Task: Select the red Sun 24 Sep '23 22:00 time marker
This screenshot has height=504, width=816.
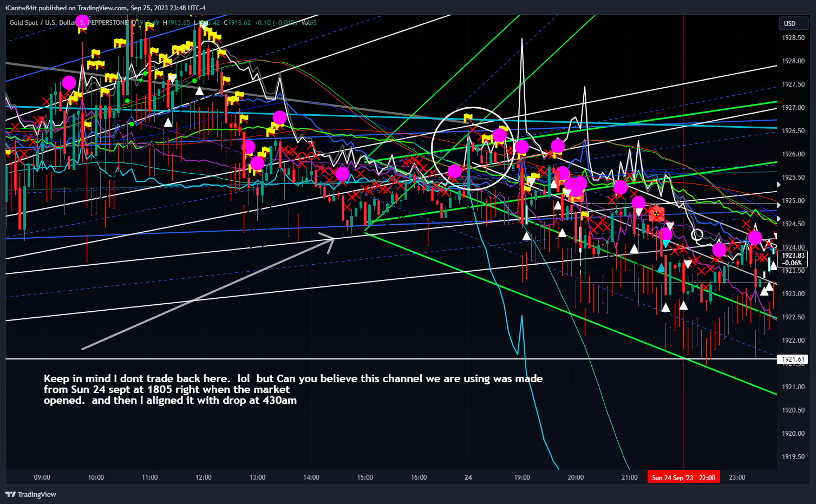Action: (683, 477)
